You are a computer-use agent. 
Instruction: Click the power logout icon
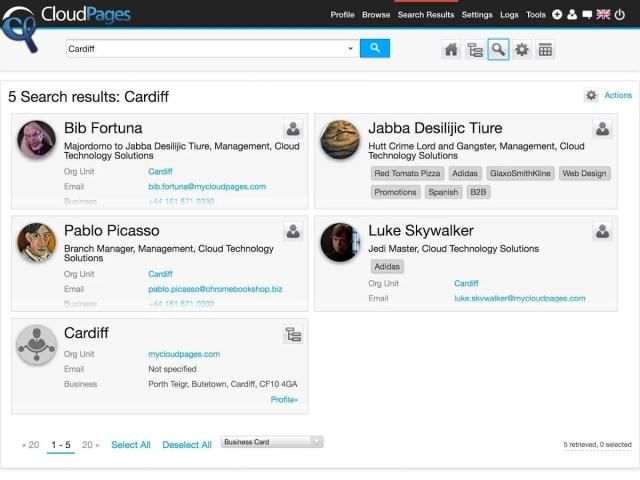coord(621,15)
